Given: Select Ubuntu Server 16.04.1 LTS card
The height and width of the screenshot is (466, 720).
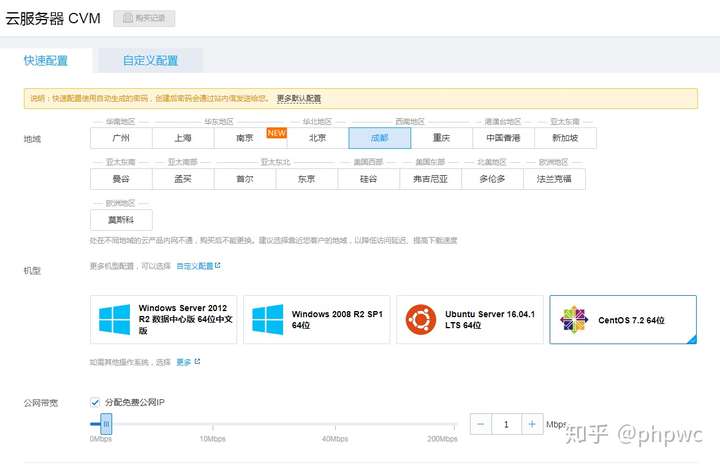Looking at the screenshot, I should point(470,320).
